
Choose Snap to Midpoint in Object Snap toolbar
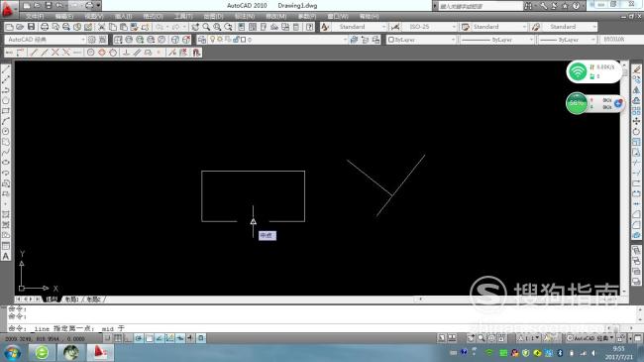45,53
